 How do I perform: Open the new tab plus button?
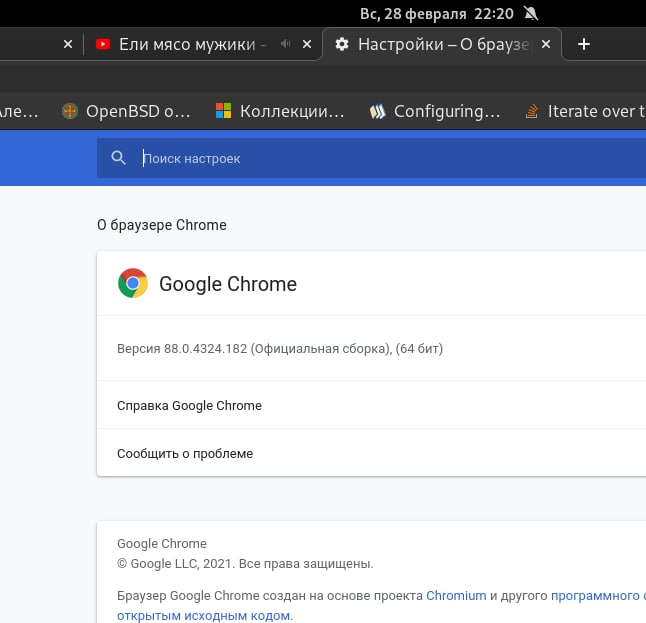tap(583, 44)
